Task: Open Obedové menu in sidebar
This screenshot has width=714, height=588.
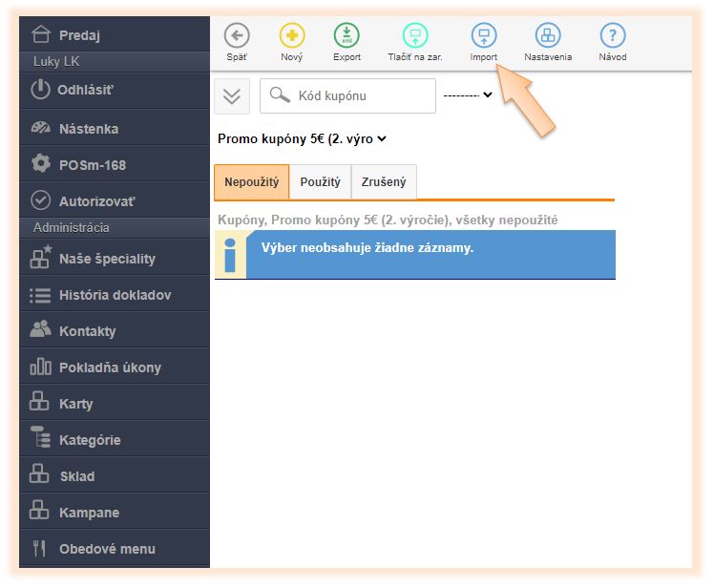Action: tap(107, 549)
